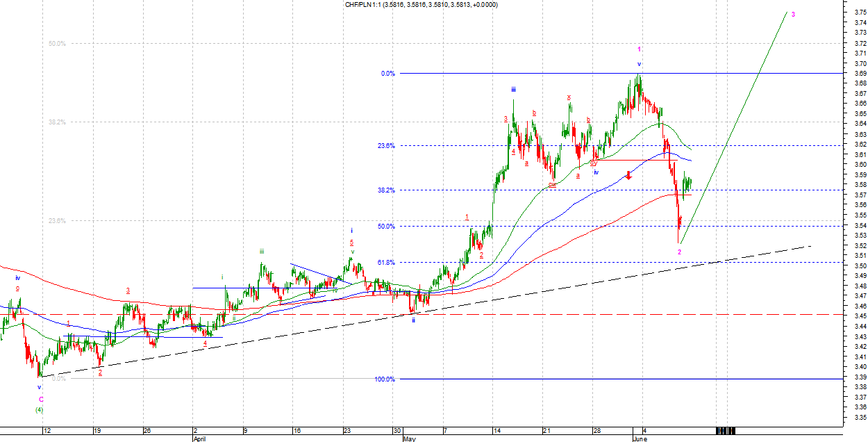The width and height of the screenshot is (868, 442).
Task: Click the blue wave iv label
Action: (x=596, y=172)
